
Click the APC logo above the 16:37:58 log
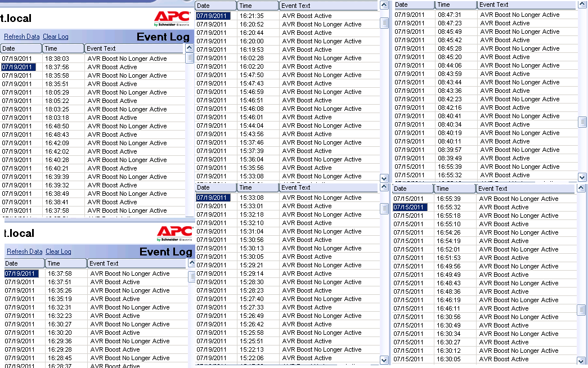pos(174,233)
